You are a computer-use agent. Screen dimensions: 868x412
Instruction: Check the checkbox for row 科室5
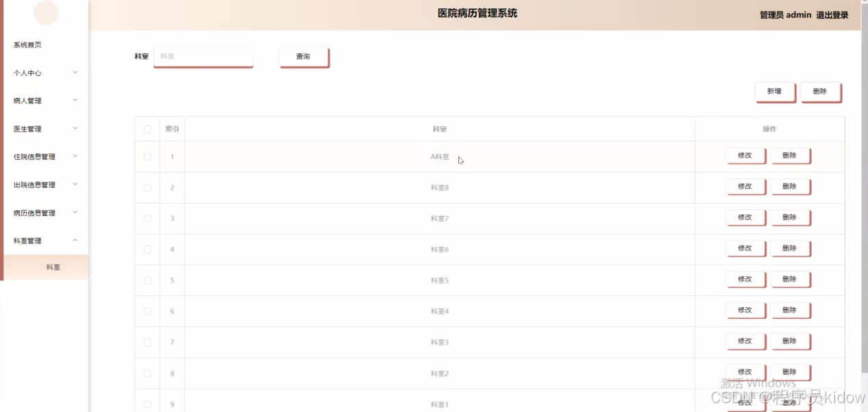(x=147, y=280)
